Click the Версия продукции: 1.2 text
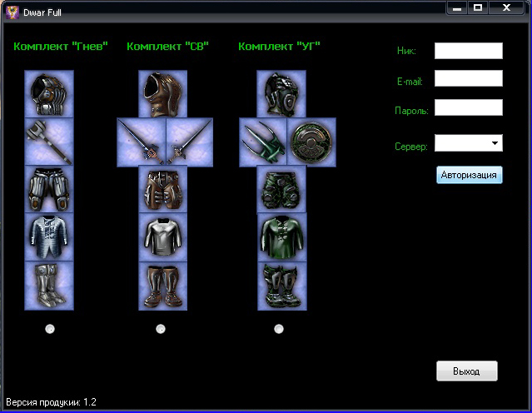 click(52, 402)
